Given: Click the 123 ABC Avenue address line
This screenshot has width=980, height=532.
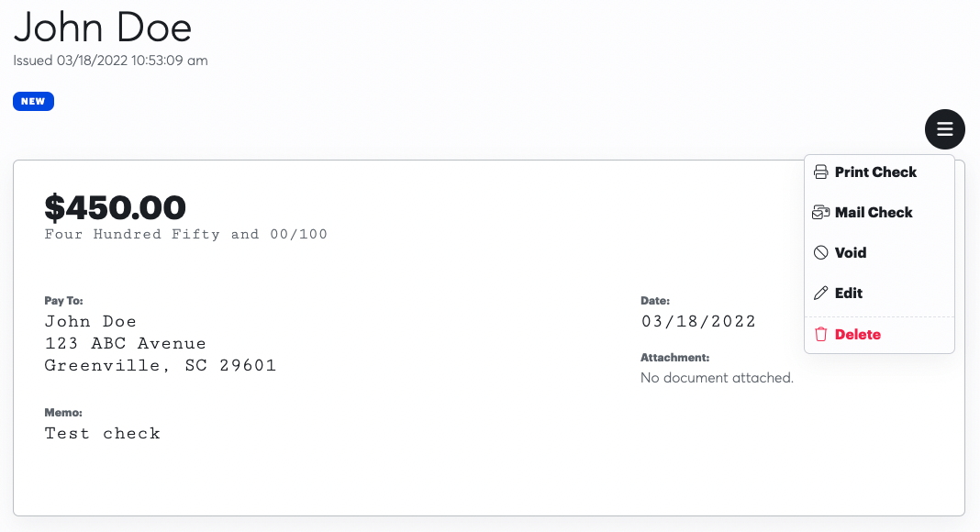Looking at the screenshot, I should click(x=125, y=343).
